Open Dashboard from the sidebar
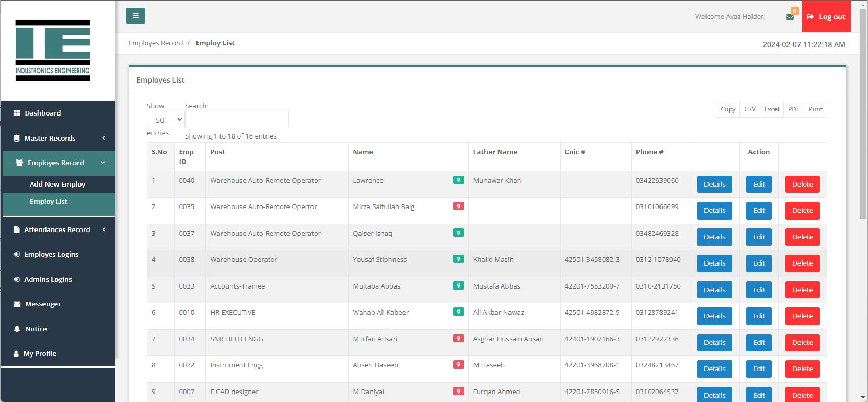The width and height of the screenshot is (868, 402). [42, 113]
